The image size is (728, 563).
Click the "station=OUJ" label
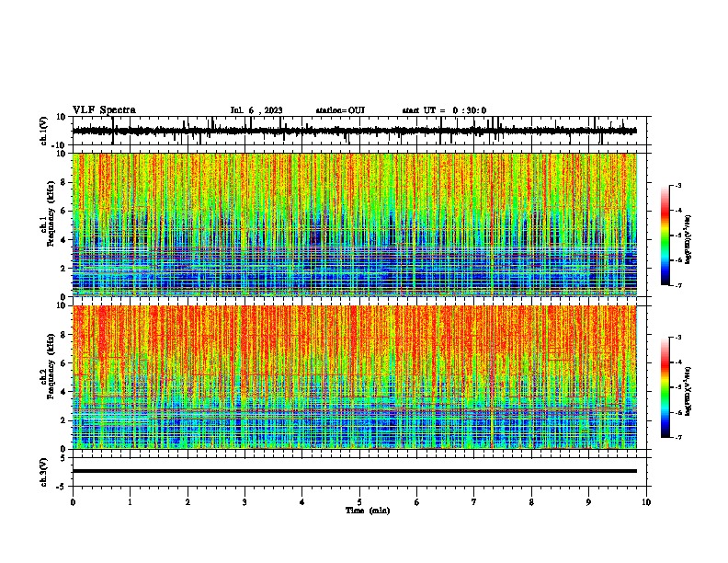pyautogui.click(x=340, y=110)
